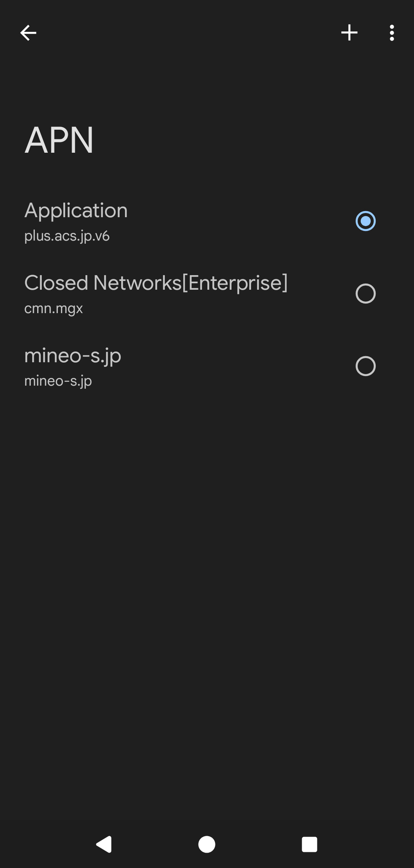This screenshot has height=868, width=414.
Task: Open the Closed Networks[Enterprise] entry title
Action: 156,283
